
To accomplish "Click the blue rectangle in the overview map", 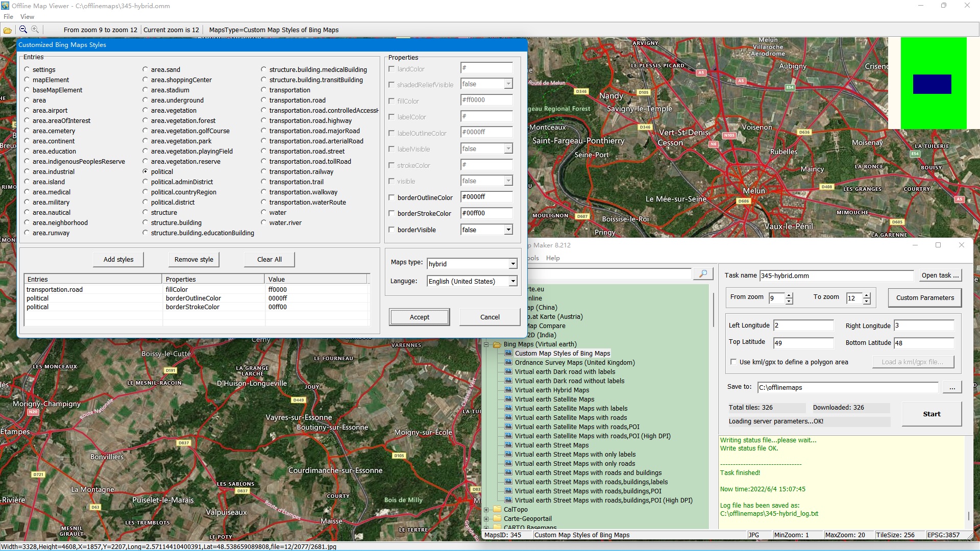I will pos(932,84).
